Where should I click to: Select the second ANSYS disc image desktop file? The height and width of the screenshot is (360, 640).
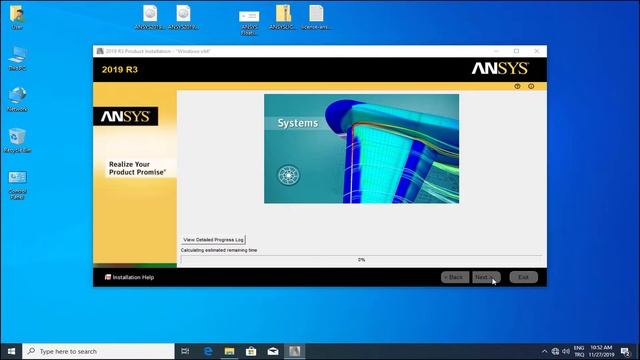click(x=183, y=17)
